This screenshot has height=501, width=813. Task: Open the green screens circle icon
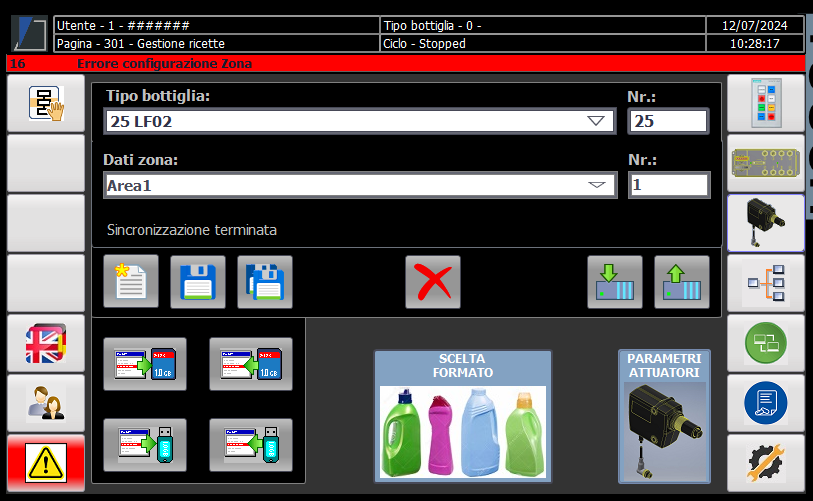point(766,343)
